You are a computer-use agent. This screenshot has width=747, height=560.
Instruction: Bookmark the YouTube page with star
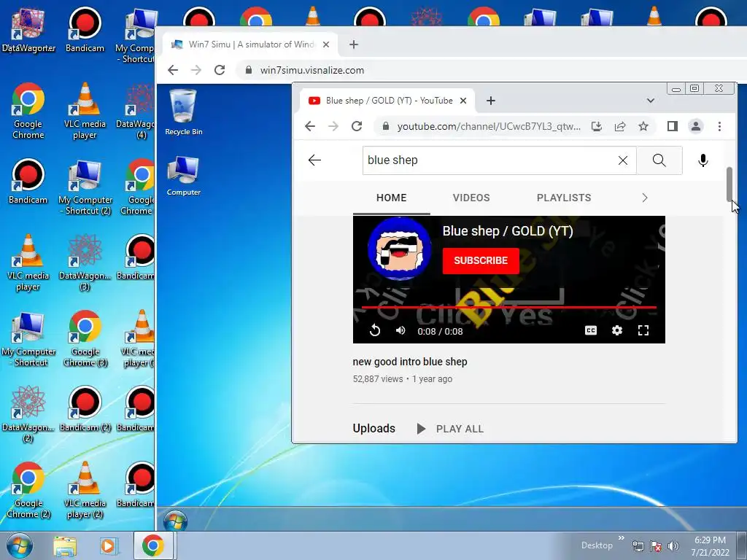tap(643, 126)
